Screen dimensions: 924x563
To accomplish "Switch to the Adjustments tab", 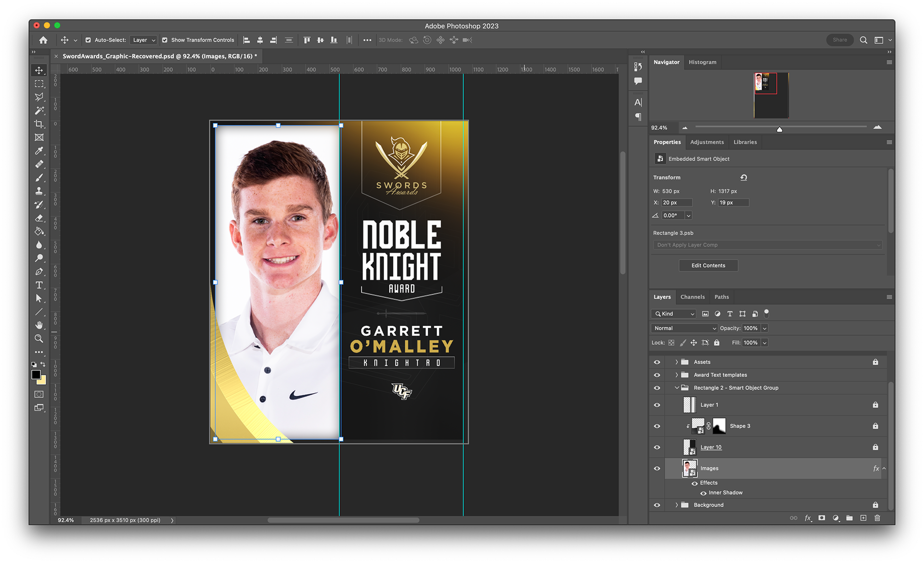I will coord(707,142).
